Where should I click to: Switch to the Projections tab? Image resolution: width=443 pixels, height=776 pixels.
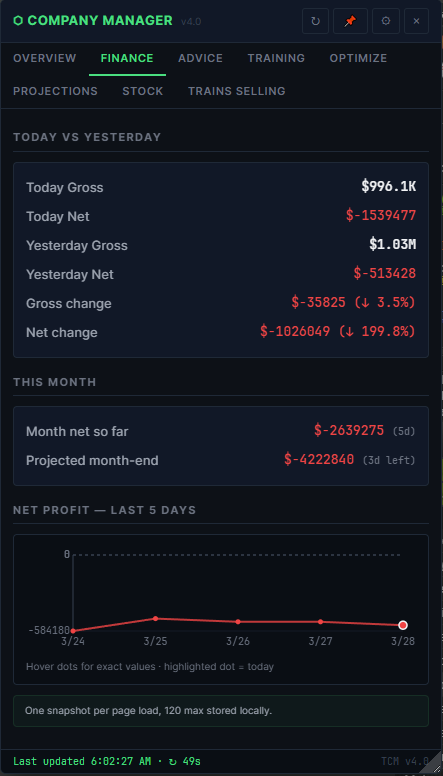point(55,91)
